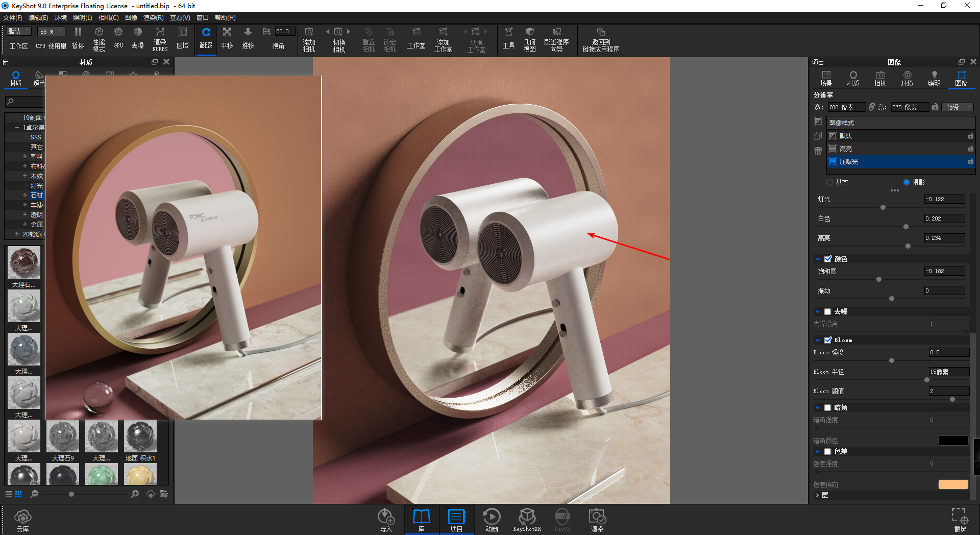The width and height of the screenshot is (980, 535).
Task: Switch to the 照明 lighting tab
Action: pos(934,79)
